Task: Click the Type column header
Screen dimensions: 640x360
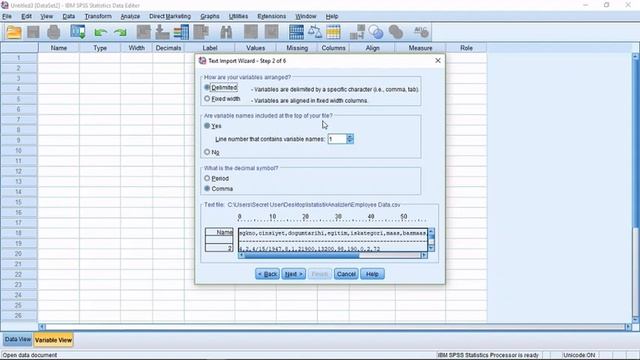Action: (100, 48)
